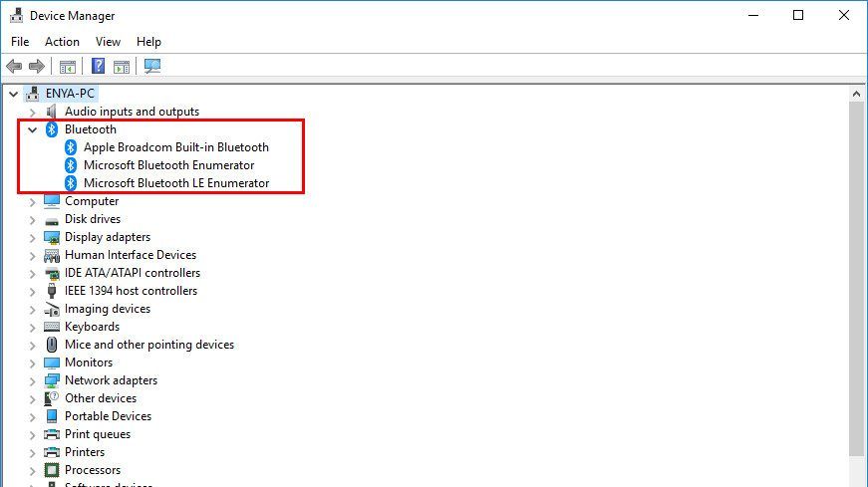This screenshot has width=868, height=487.
Task: Expand the Network adapters category
Action: (33, 380)
